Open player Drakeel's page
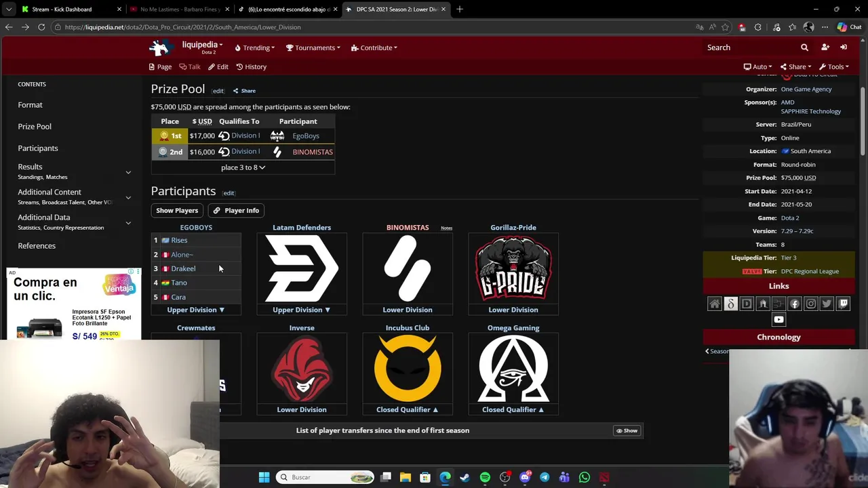This screenshot has height=488, width=868. [183, 268]
